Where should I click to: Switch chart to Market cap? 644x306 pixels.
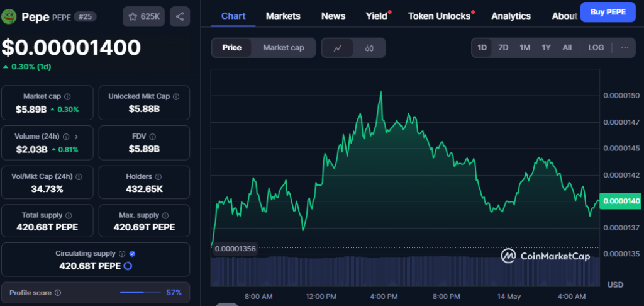pos(284,48)
